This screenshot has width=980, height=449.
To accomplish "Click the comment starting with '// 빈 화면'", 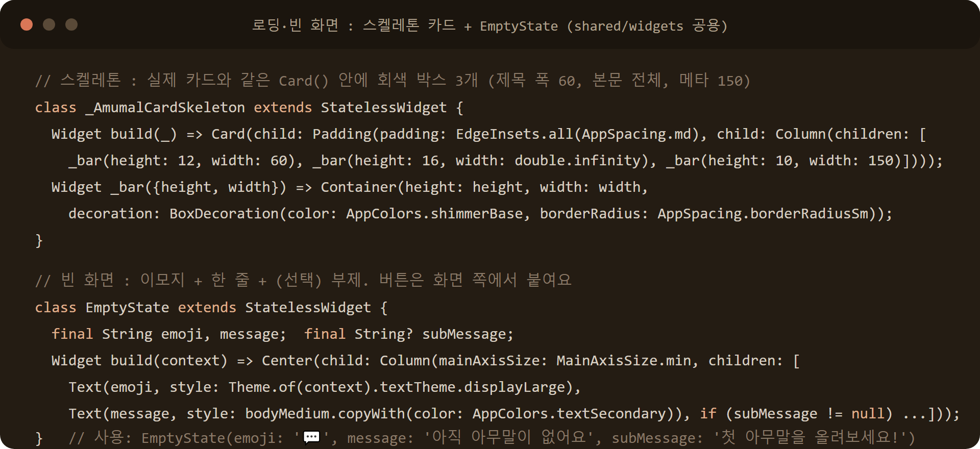I will tap(303, 280).
